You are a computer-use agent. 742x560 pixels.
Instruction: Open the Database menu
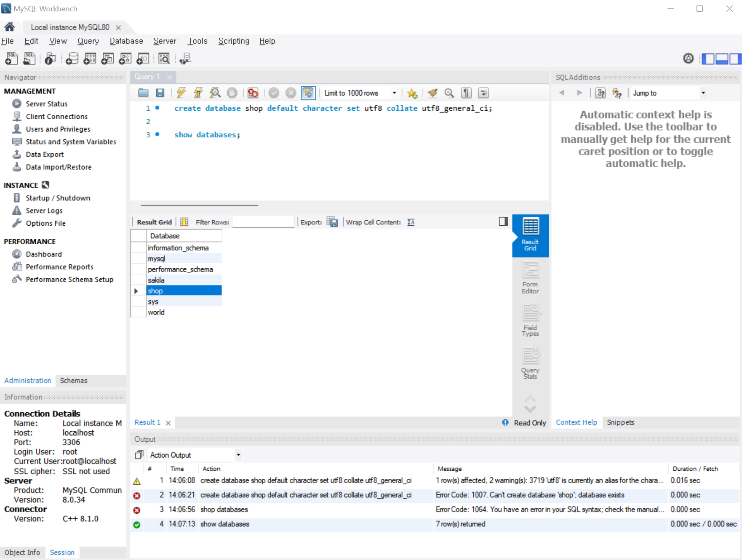tap(126, 41)
